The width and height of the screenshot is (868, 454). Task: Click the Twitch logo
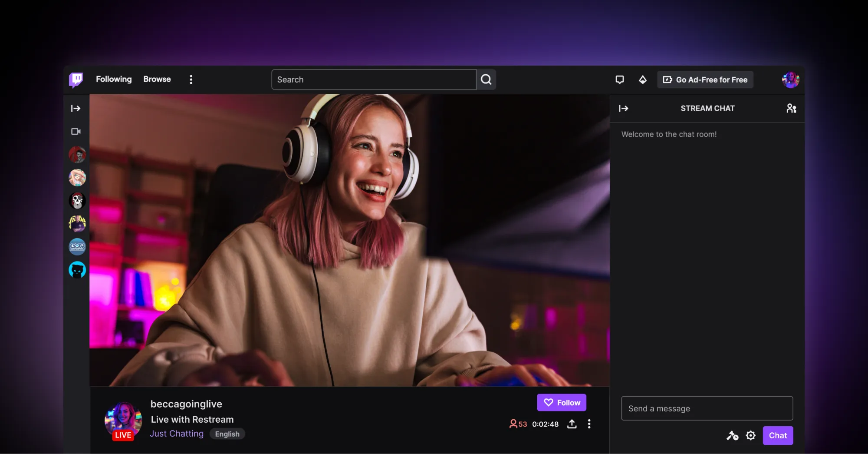pyautogui.click(x=75, y=79)
